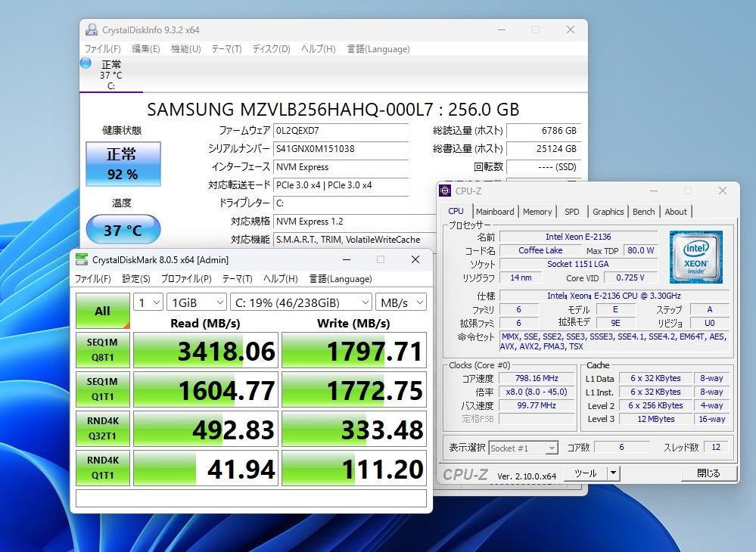This screenshot has width=756, height=552.
Task: Open the MB/s unit dropdown
Action: point(401,302)
